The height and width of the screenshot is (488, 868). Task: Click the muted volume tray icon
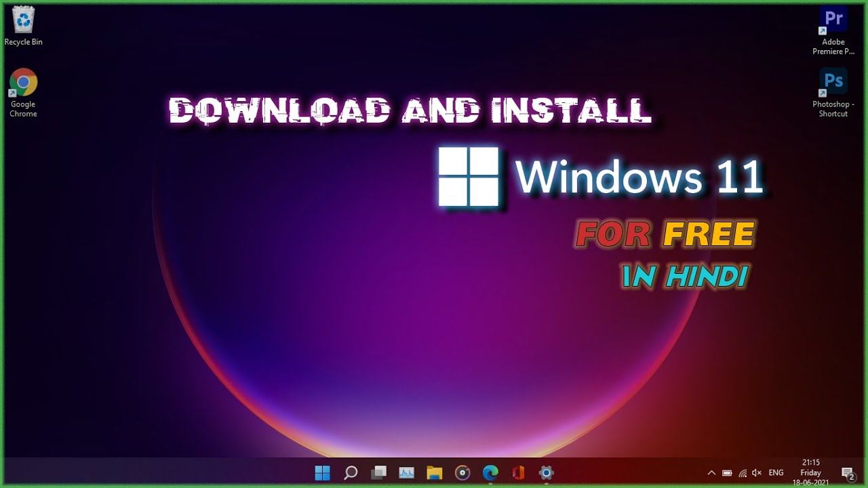coord(757,472)
